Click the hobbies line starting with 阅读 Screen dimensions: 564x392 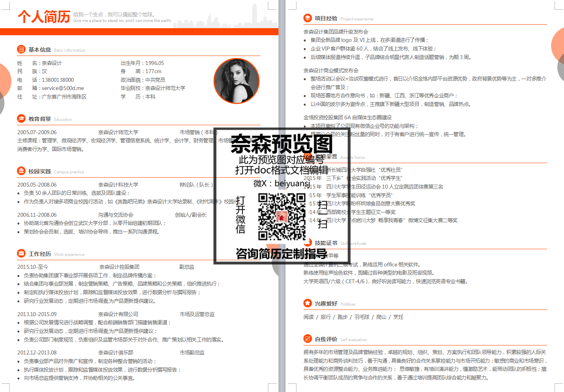pyautogui.click(x=353, y=317)
